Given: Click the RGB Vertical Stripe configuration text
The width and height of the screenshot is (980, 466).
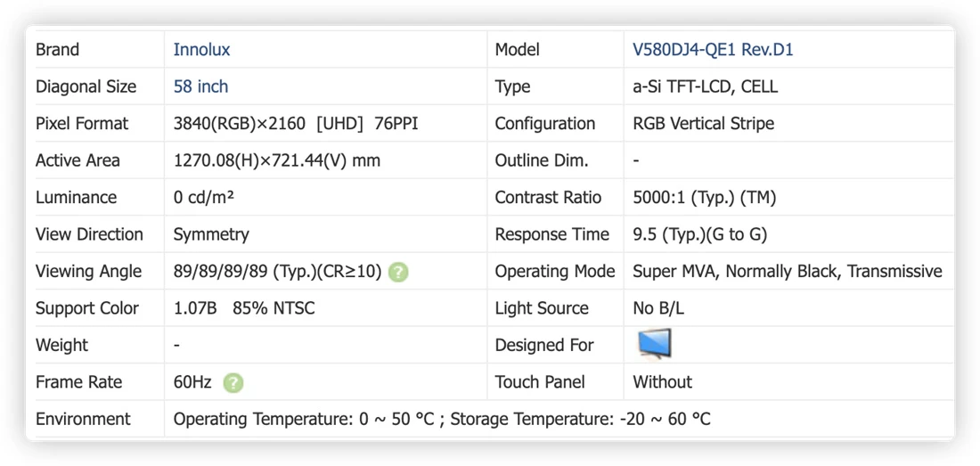Looking at the screenshot, I should [704, 123].
